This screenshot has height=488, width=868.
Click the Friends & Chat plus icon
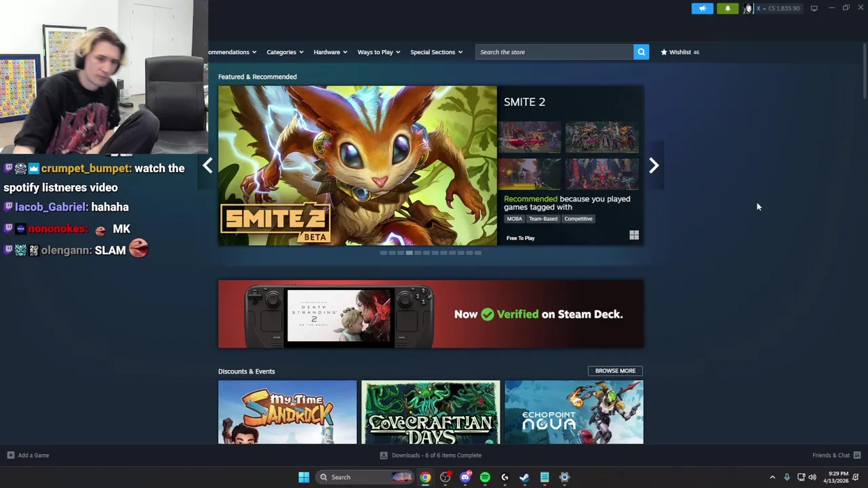coord(857,455)
